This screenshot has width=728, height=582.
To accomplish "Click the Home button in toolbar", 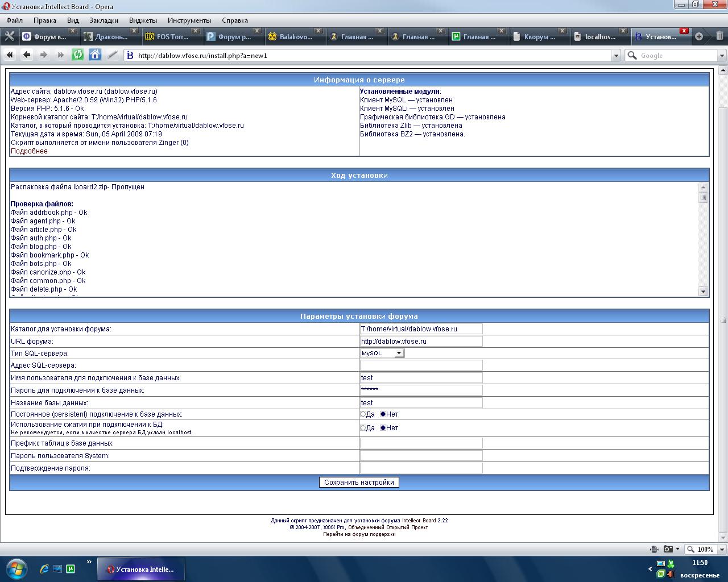I will pyautogui.click(x=95, y=55).
